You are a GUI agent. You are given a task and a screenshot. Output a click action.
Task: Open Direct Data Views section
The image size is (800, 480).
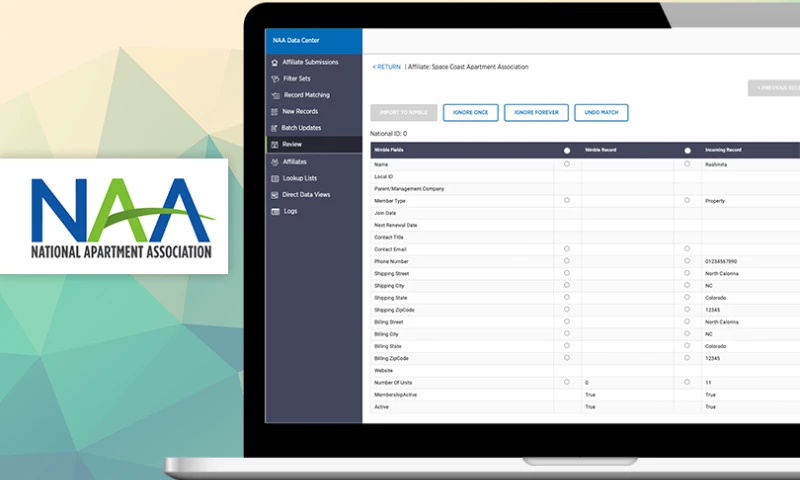point(306,194)
